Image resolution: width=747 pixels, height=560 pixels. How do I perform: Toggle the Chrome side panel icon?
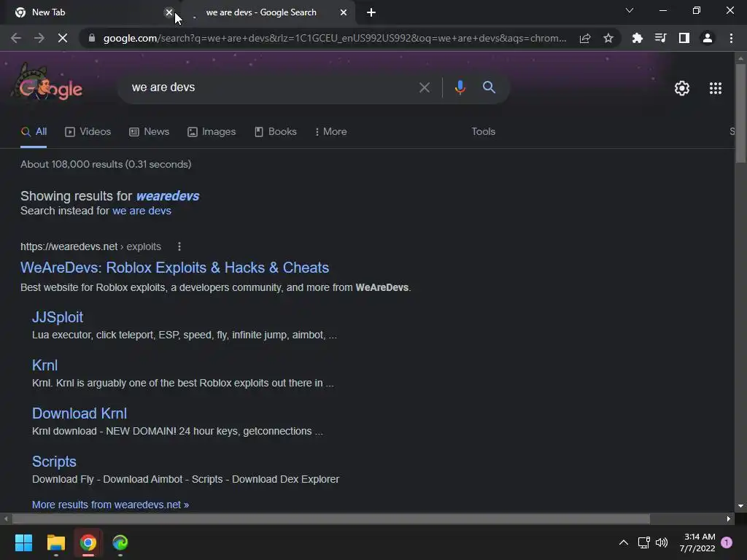pos(684,38)
